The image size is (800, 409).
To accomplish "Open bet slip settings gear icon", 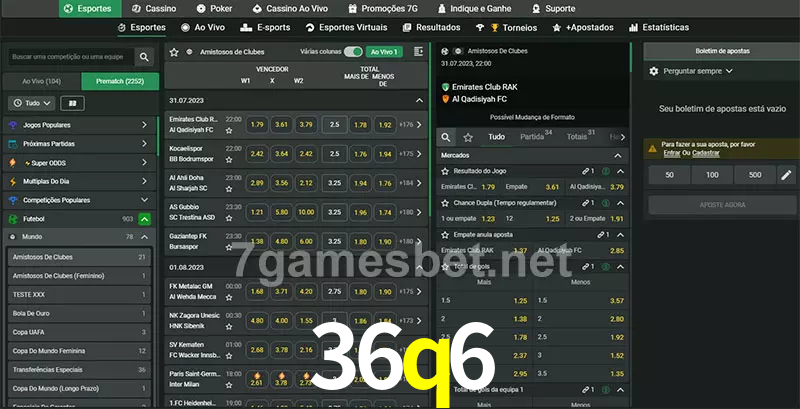I will click(654, 71).
